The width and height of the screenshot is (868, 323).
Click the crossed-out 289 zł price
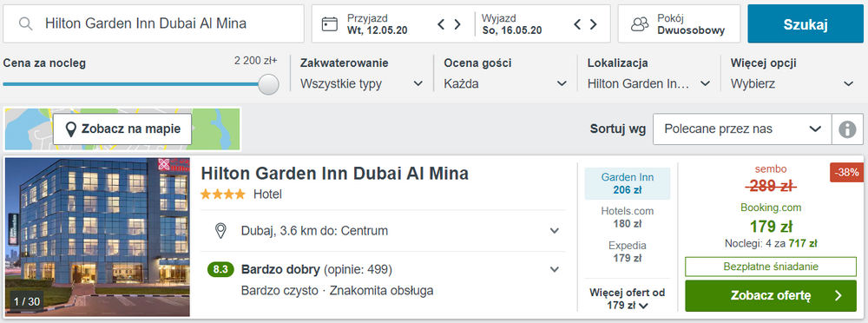coord(771,187)
